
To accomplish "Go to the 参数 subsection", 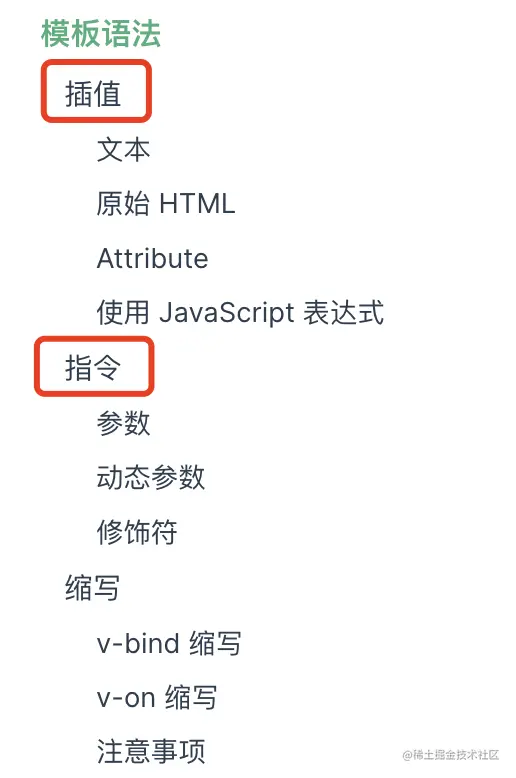I will pyautogui.click(x=124, y=423).
